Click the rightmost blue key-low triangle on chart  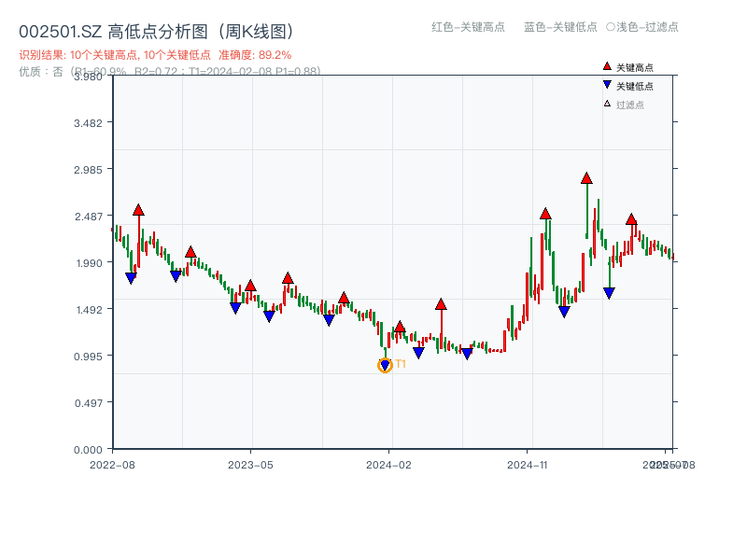coord(610,291)
